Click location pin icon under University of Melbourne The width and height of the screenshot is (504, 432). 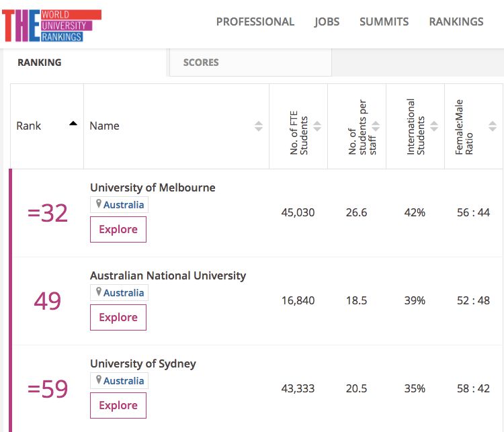click(99, 204)
